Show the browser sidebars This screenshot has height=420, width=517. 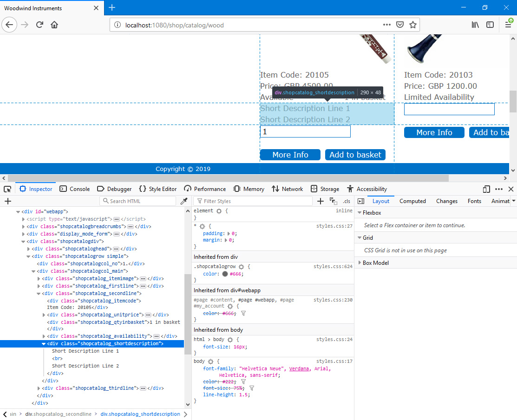click(x=490, y=25)
